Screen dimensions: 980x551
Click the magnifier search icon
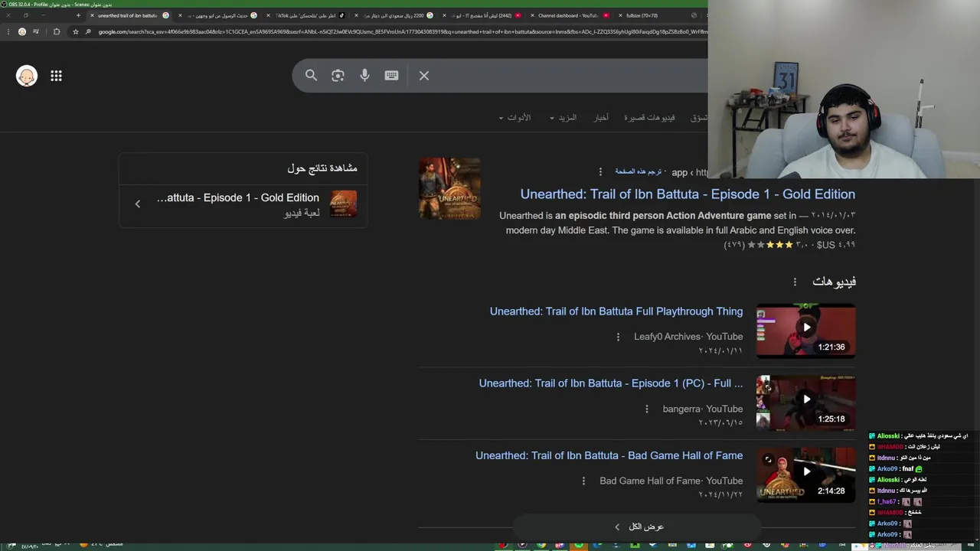tap(311, 76)
